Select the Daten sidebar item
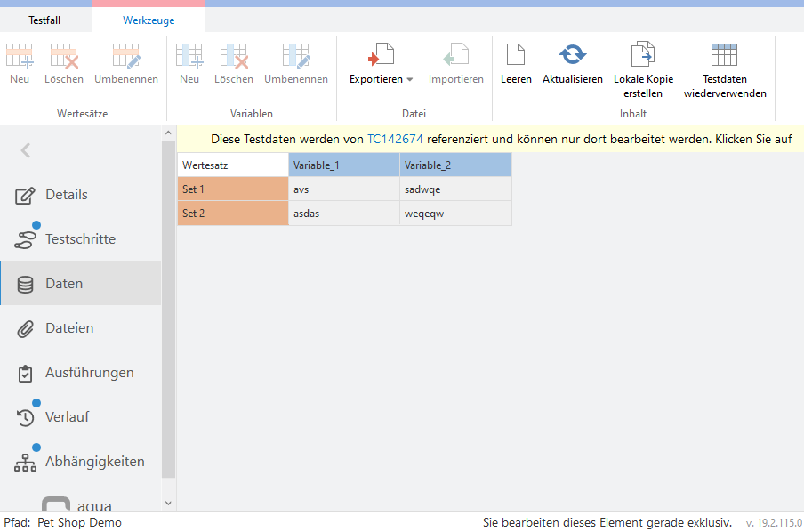This screenshot has width=804, height=532. [x=64, y=284]
